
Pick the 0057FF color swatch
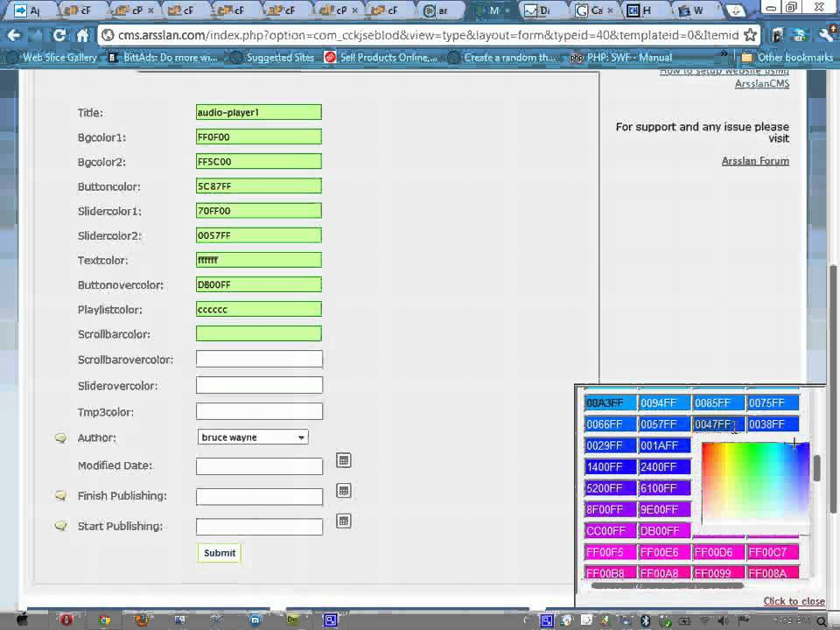[x=664, y=424]
